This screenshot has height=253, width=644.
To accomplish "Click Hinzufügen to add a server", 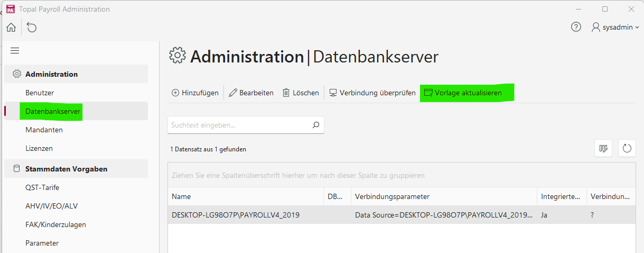I will pyautogui.click(x=195, y=93).
